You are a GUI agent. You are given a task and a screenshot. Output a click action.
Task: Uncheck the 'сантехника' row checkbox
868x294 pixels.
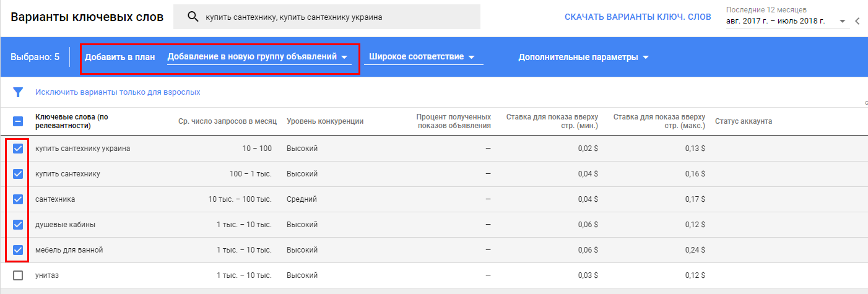19,199
